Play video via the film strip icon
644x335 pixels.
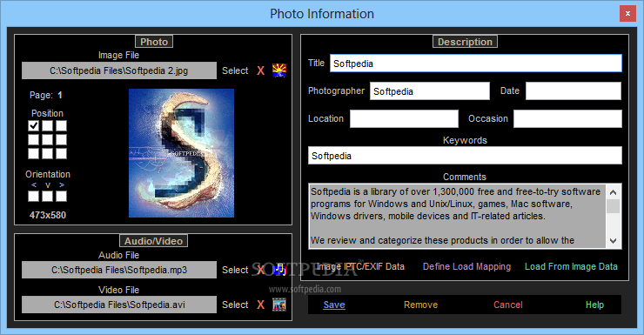click(279, 305)
